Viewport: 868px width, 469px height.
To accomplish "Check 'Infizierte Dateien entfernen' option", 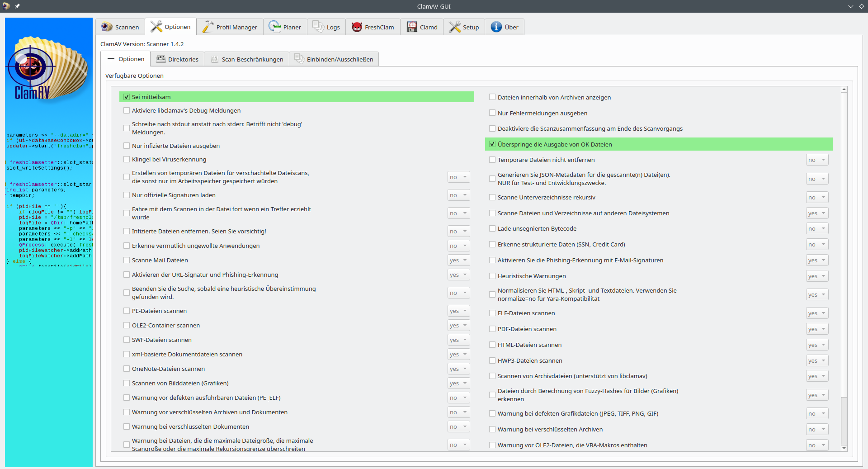I will pyautogui.click(x=127, y=231).
